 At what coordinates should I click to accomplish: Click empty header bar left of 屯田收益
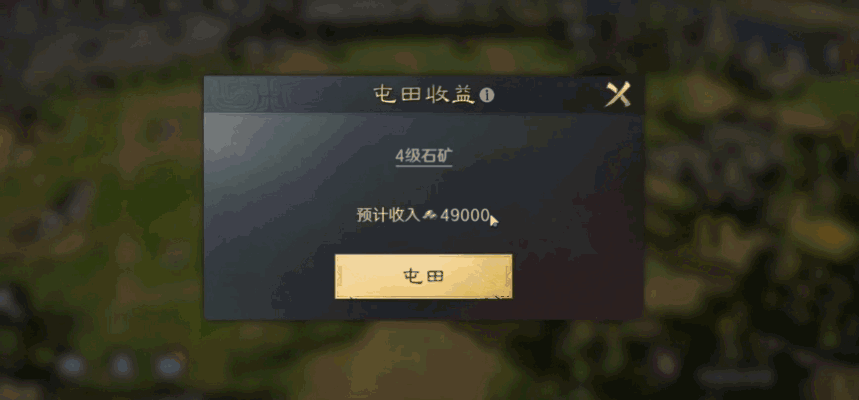pos(323,95)
